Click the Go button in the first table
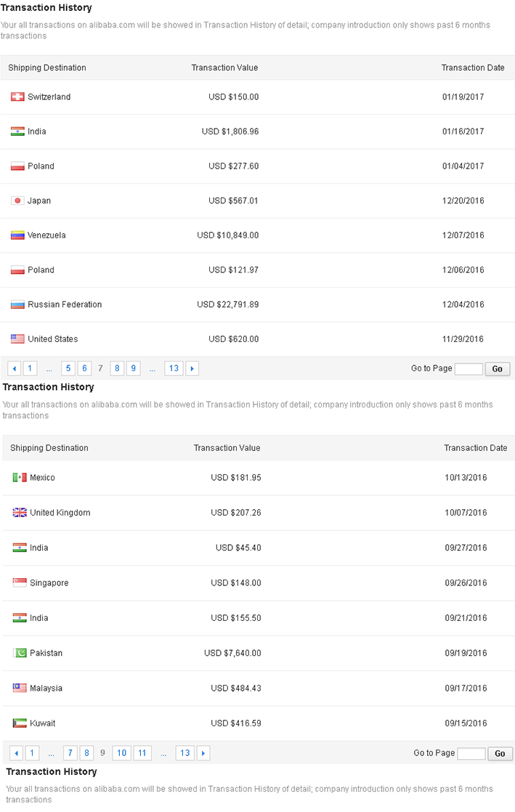Image resolution: width=515 pixels, height=812 pixels. 498,369
